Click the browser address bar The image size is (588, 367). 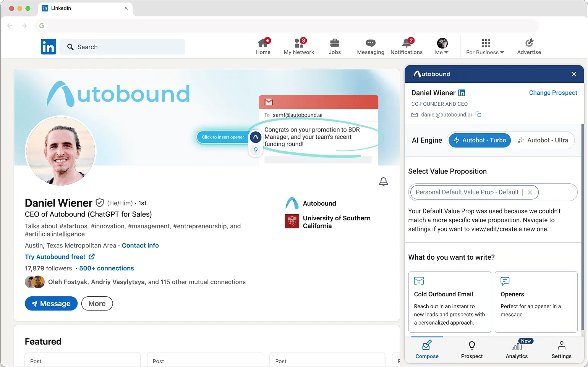tap(287, 26)
